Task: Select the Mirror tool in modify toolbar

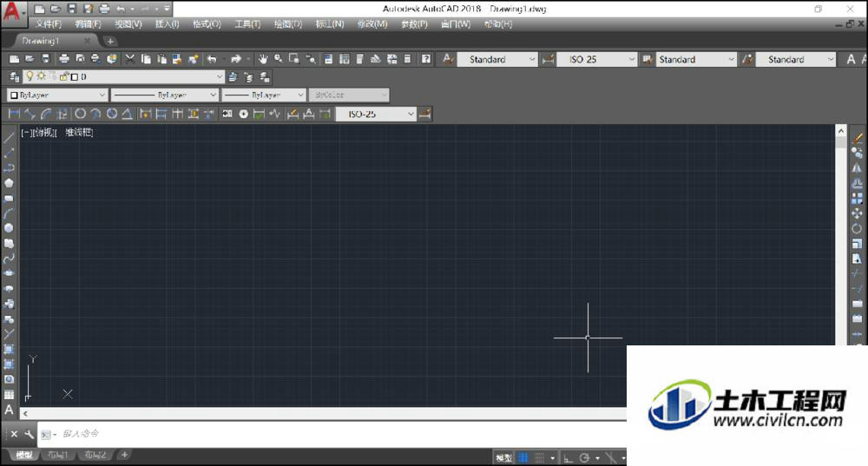Action: click(x=857, y=168)
